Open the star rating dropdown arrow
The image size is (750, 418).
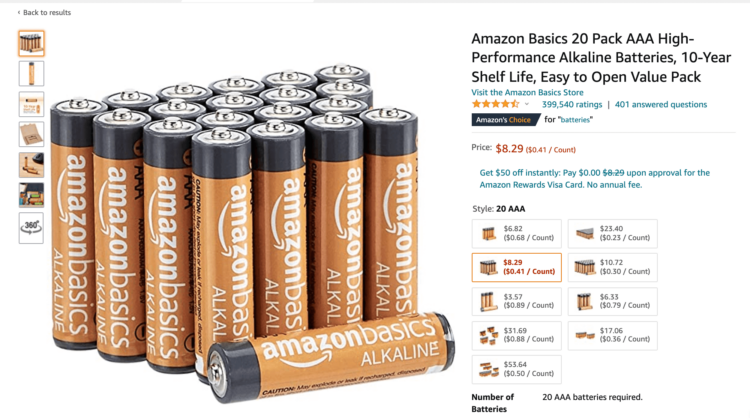tap(527, 104)
